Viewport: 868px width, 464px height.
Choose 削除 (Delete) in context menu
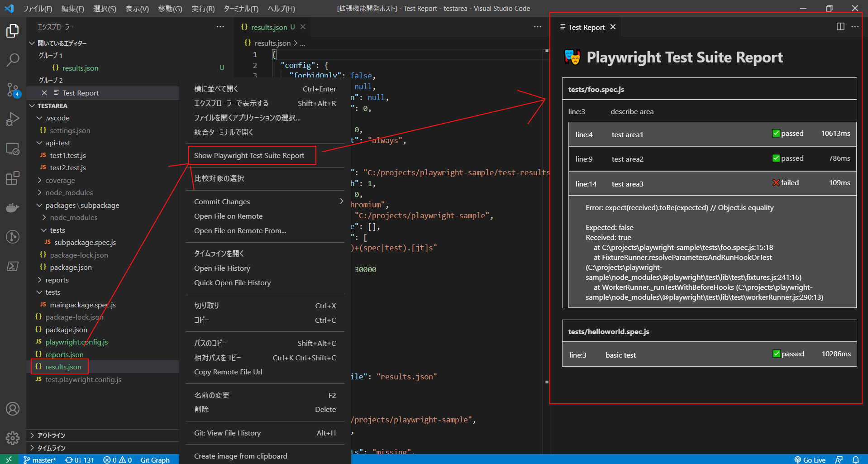[265, 409]
